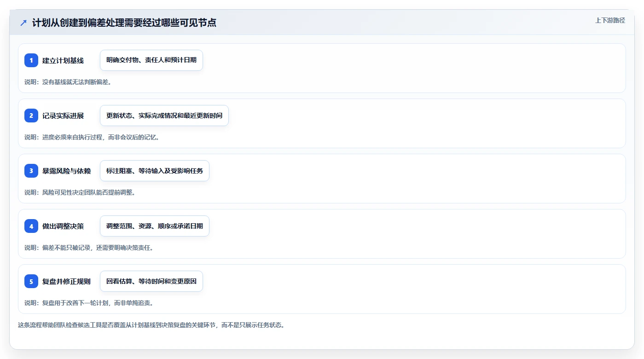Click the step 3 number badge
Screen dimensions: 644x359
coord(31,171)
